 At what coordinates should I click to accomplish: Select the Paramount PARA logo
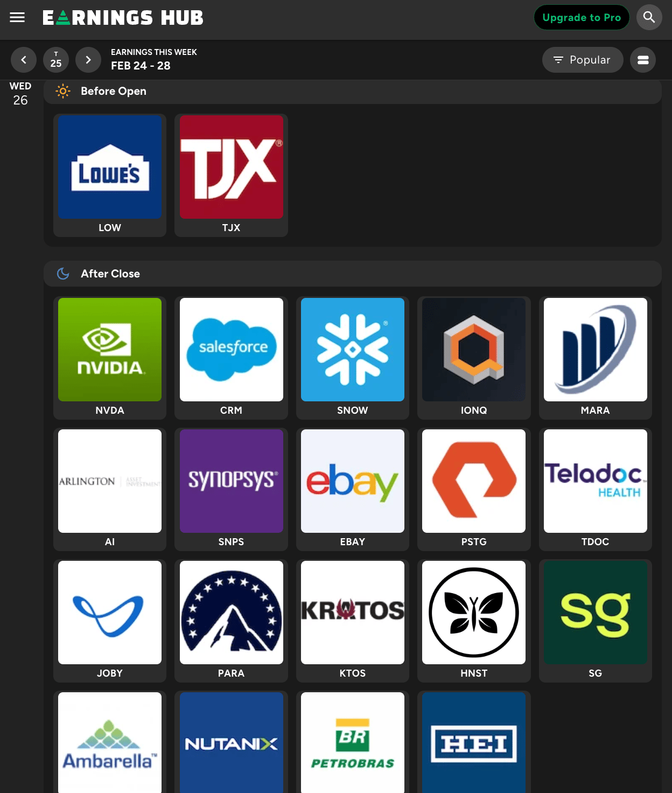[x=232, y=613]
